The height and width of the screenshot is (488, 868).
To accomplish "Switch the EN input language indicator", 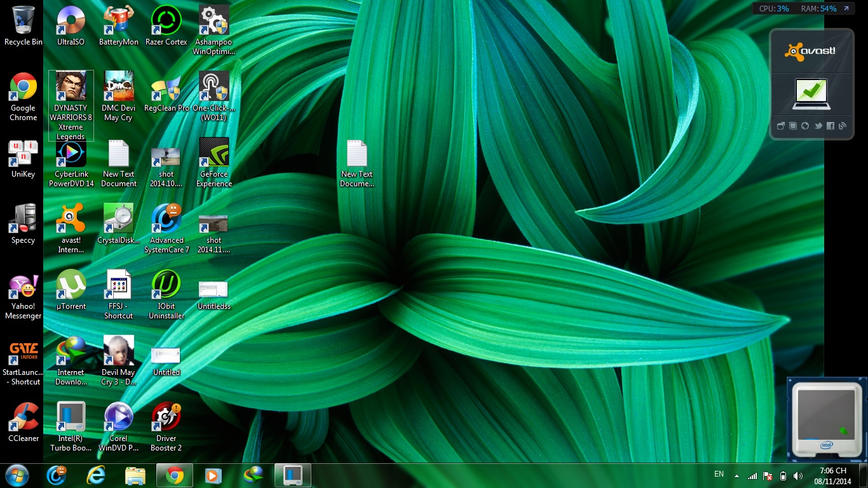I will 719,474.
